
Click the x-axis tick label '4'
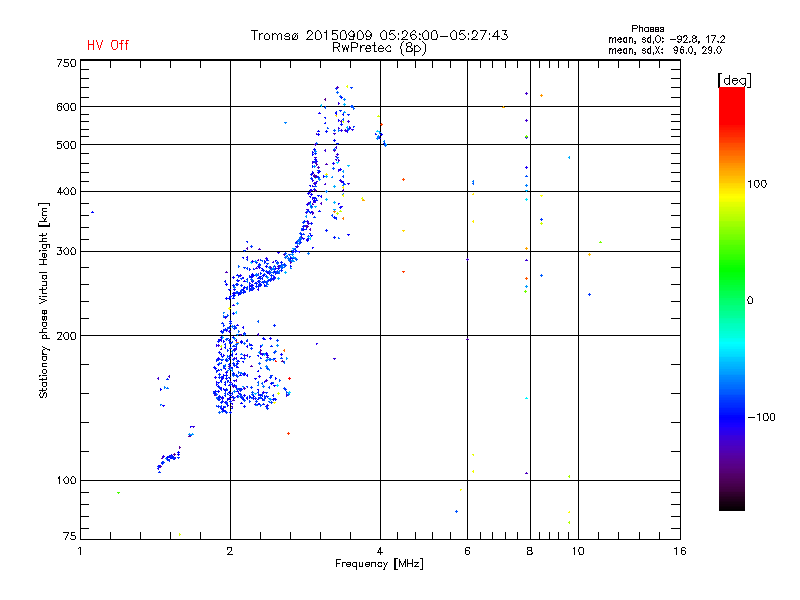[x=380, y=551]
